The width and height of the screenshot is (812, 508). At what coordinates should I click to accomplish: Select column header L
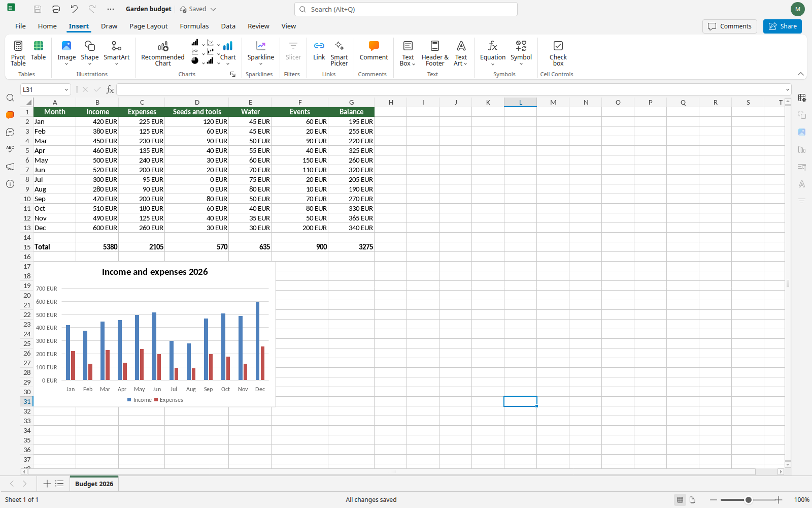(520, 102)
